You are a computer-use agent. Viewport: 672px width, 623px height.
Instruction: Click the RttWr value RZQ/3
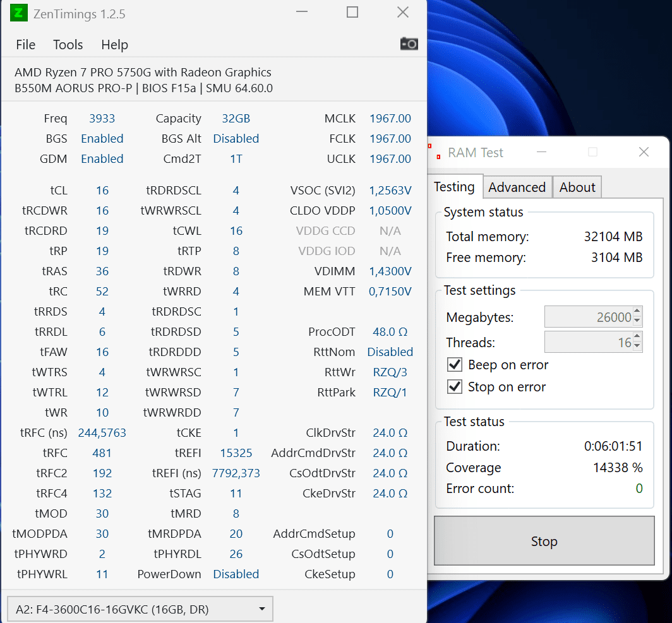click(x=390, y=372)
